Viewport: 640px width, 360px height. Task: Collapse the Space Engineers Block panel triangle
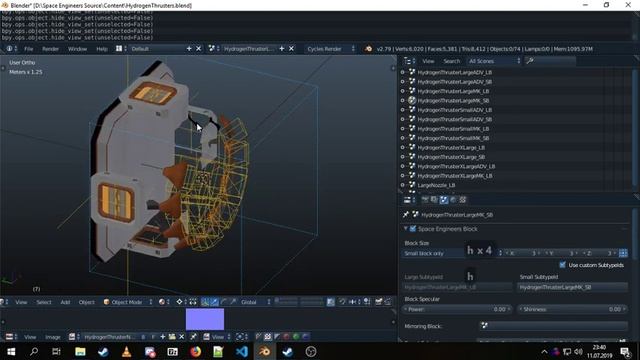click(x=406, y=229)
